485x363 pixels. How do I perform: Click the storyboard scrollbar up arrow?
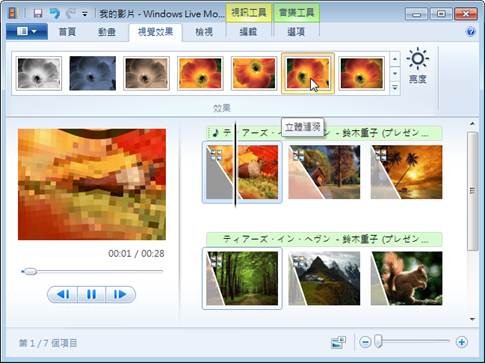472,124
